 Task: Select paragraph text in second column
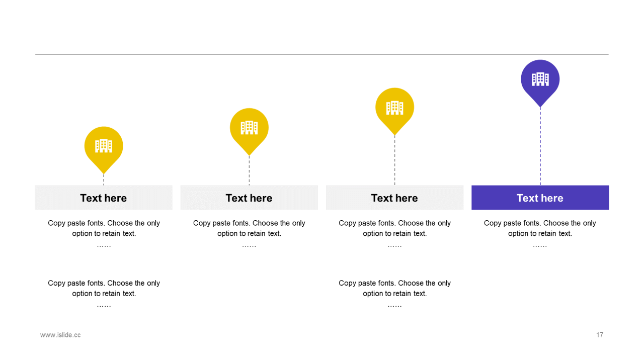pyautogui.click(x=249, y=234)
